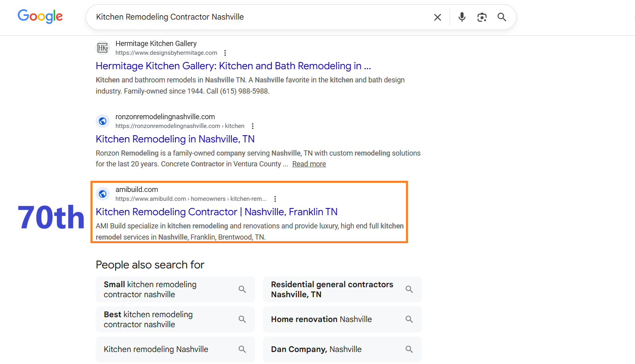Click Read more in Ronzon snippet

(x=309, y=164)
